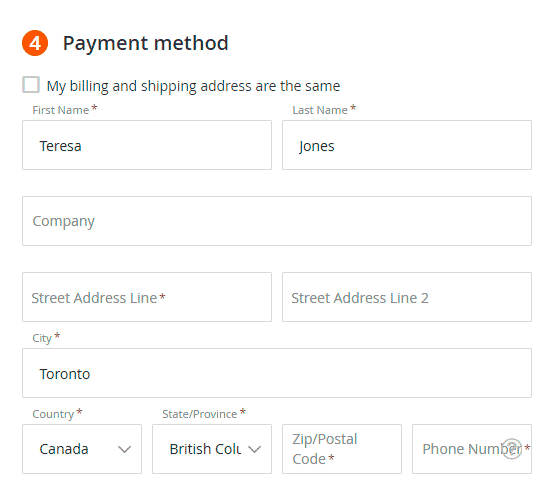
Task: Click into the Company input field
Action: click(277, 221)
